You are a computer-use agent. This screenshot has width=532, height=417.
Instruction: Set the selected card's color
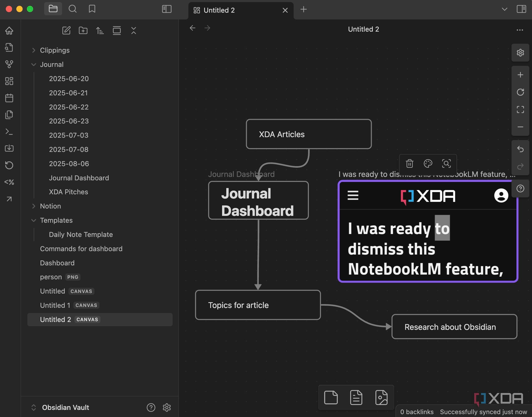(x=428, y=163)
